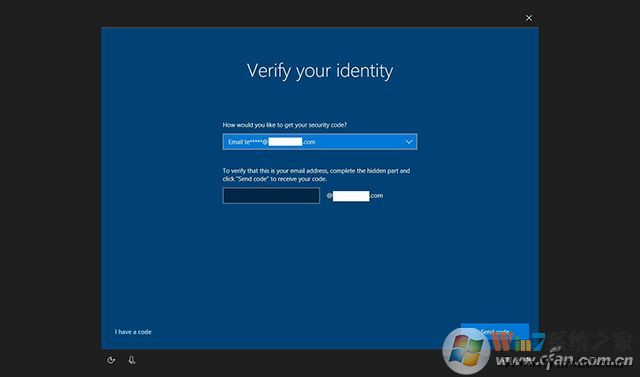This screenshot has width=640, height=377.
Task: Open the Email te*****@ dropdown
Action: coord(320,142)
